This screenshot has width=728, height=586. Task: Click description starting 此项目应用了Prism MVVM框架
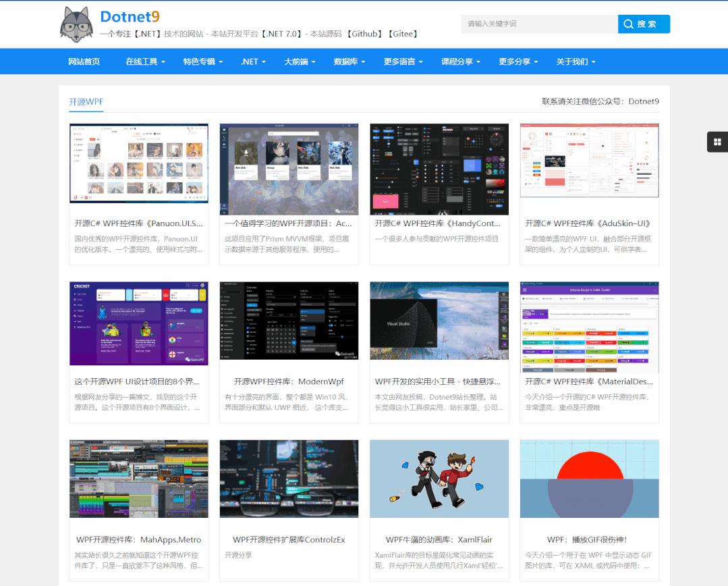click(287, 244)
